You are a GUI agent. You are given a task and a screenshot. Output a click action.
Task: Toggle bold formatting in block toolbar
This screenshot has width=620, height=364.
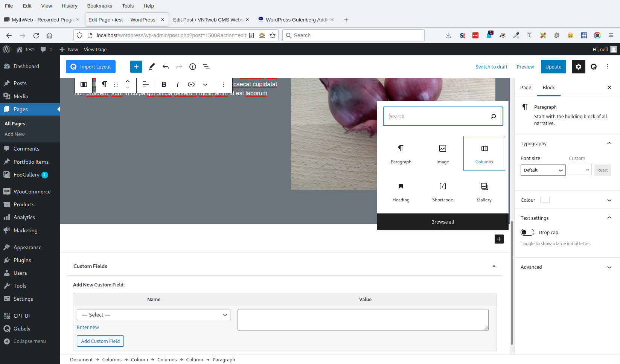[164, 84]
